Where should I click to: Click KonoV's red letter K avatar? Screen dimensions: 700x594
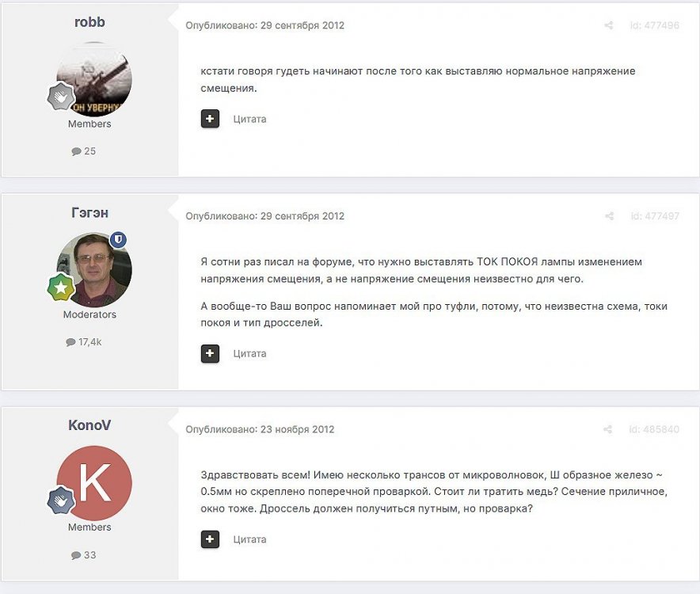pyautogui.click(x=94, y=483)
